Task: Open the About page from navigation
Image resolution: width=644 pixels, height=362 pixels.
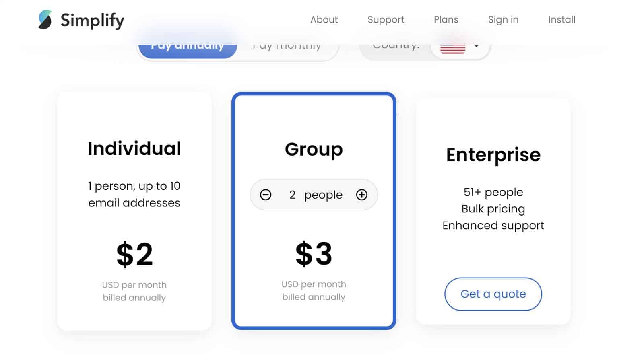Action: point(324,19)
